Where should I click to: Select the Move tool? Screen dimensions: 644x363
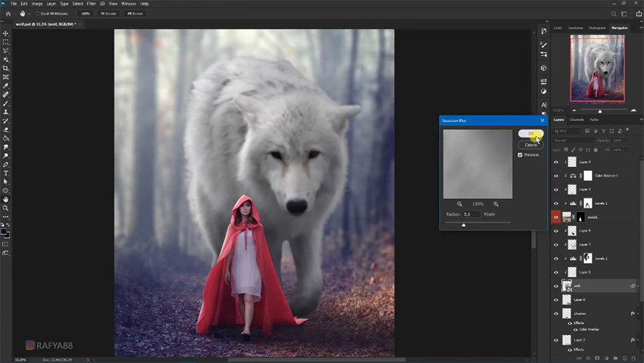(x=6, y=33)
